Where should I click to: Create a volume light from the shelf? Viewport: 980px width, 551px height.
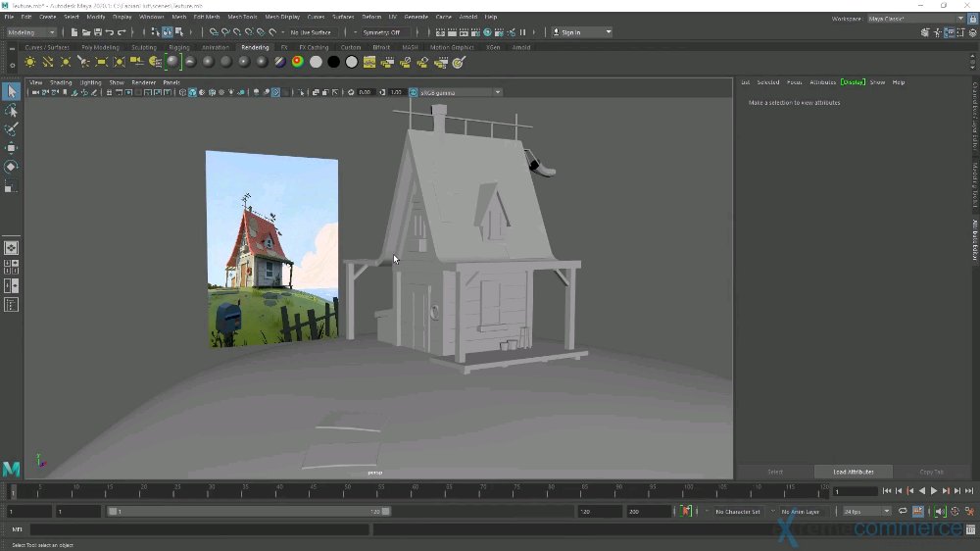click(x=119, y=62)
